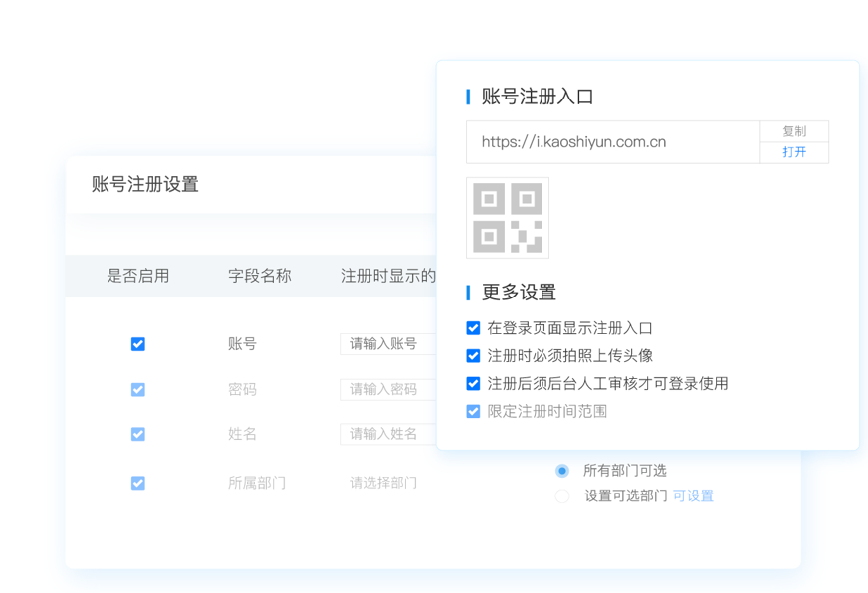Click the 字段名称 column header
868x593 pixels.
pos(259,276)
